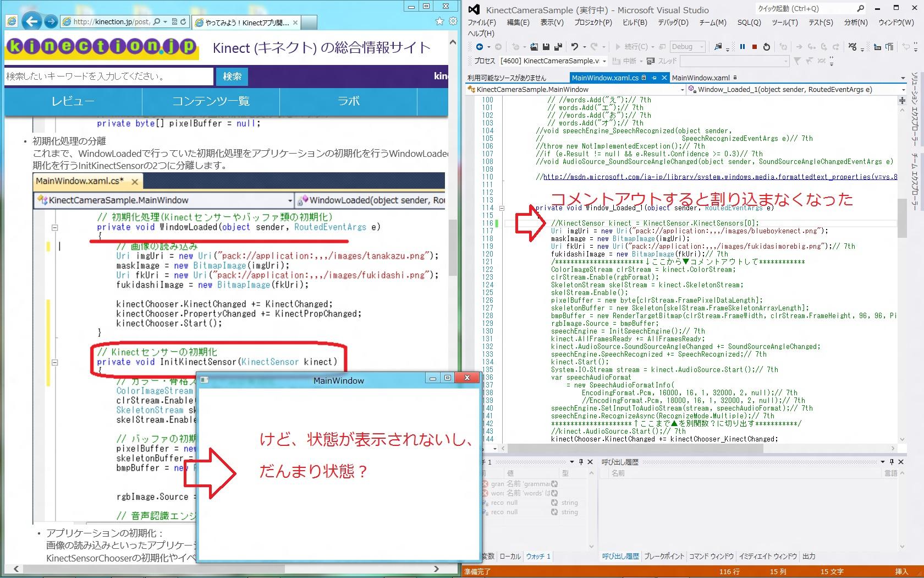
Task: Switch to the イミディエイト ウィンドウ tab
Action: (x=768, y=557)
